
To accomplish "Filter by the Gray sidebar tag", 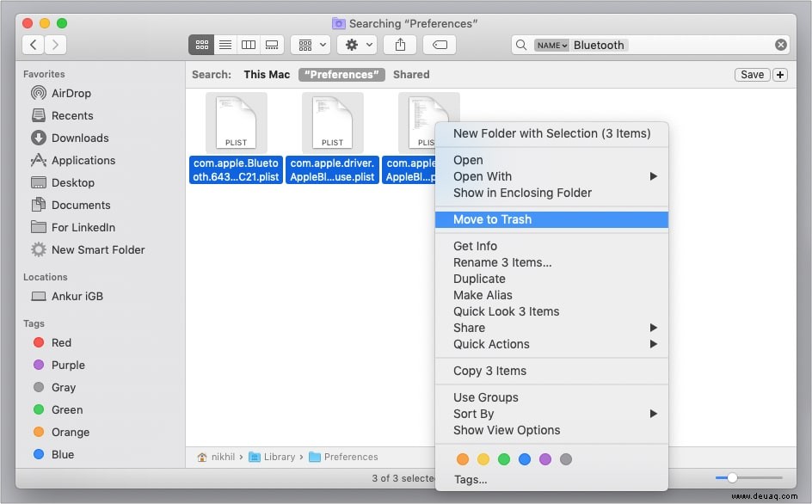I will [x=54, y=387].
